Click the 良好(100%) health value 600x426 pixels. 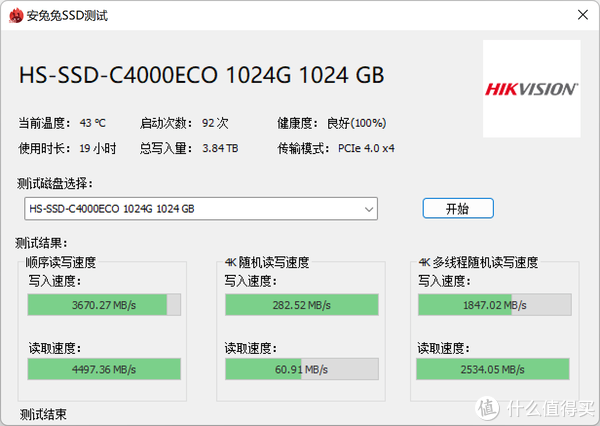pyautogui.click(x=356, y=123)
